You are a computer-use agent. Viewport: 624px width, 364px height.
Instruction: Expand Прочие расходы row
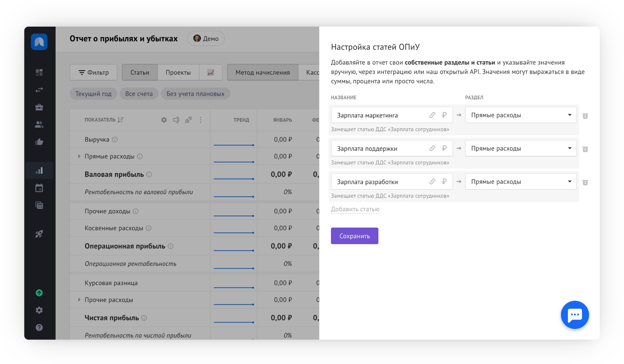pyautogui.click(x=79, y=300)
